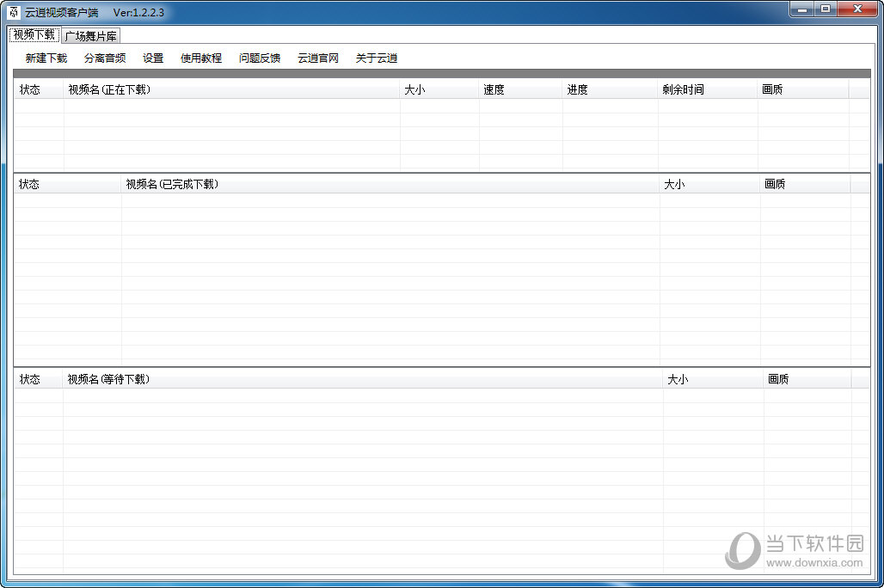884x588 pixels.
Task: Open the 关于云道 about item
Action: pyautogui.click(x=377, y=58)
